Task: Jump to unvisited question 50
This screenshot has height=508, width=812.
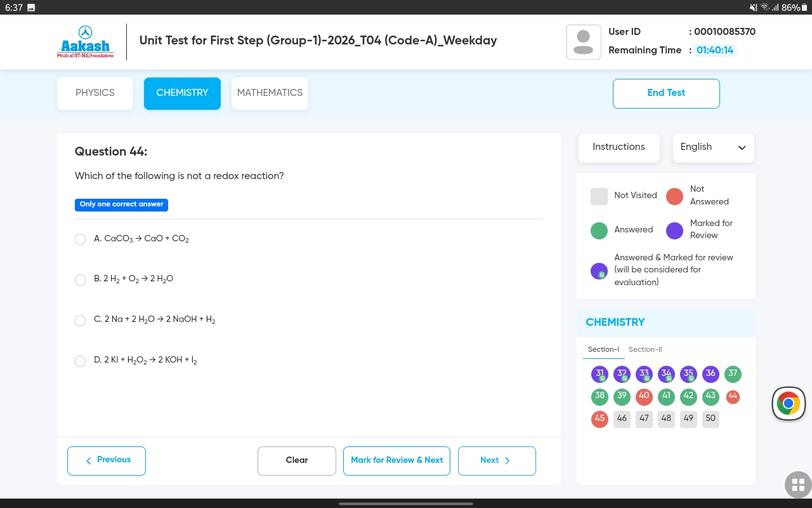Action: tap(710, 418)
